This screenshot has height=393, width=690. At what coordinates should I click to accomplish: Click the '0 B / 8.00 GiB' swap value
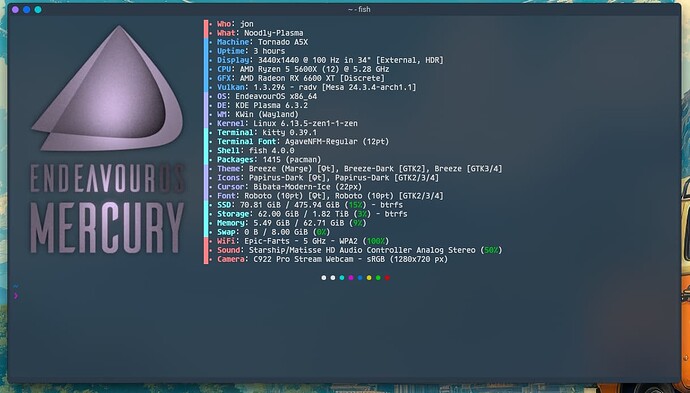(x=276, y=232)
